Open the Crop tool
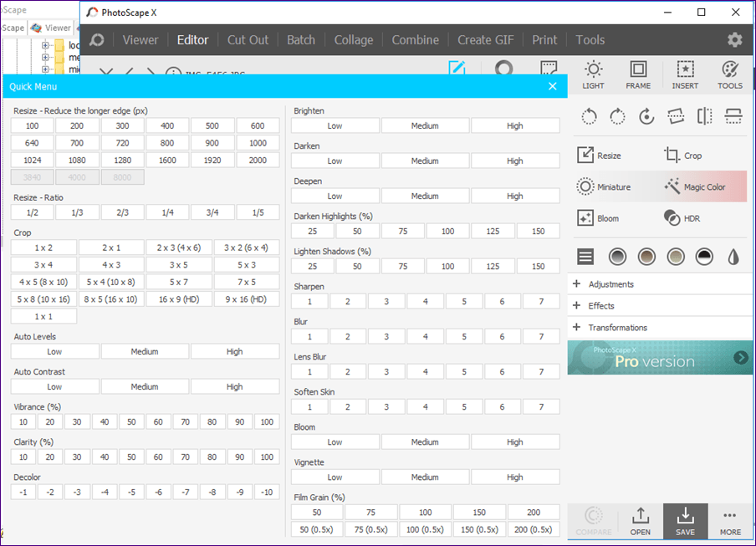The height and width of the screenshot is (546, 756). coord(683,156)
